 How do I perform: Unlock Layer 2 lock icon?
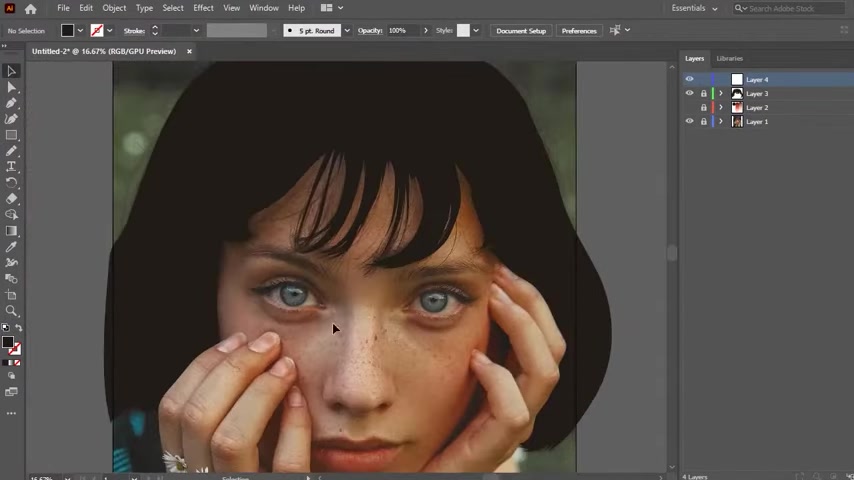[703, 108]
